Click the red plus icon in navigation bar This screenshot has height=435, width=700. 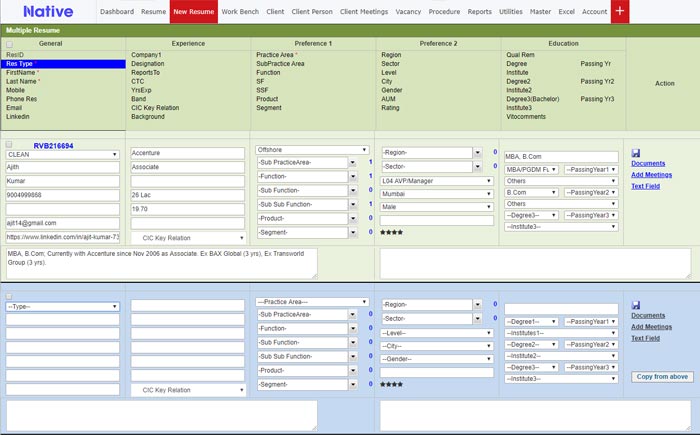(x=620, y=11)
